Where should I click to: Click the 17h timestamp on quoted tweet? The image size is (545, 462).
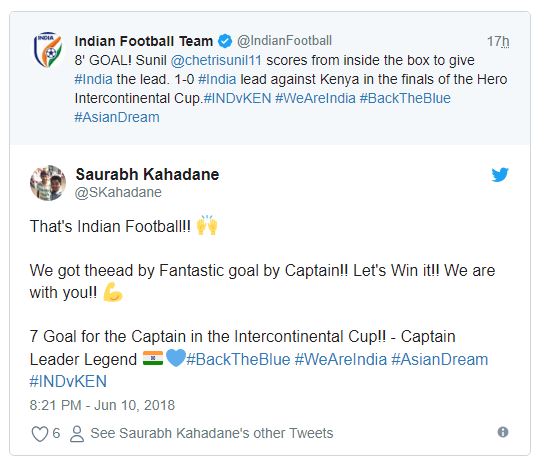pyautogui.click(x=498, y=41)
